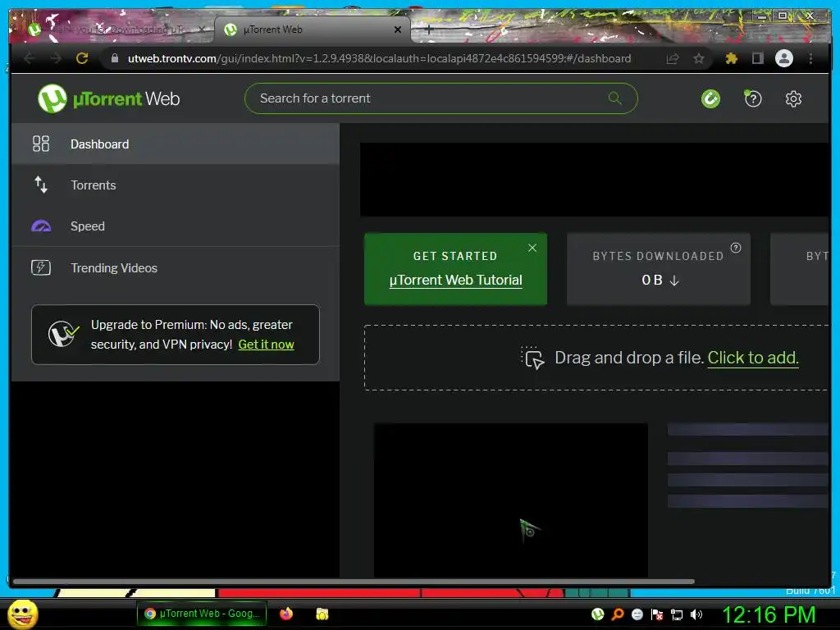840x630 pixels.
Task: Open the Chrome three-dot menu
Action: point(810,58)
